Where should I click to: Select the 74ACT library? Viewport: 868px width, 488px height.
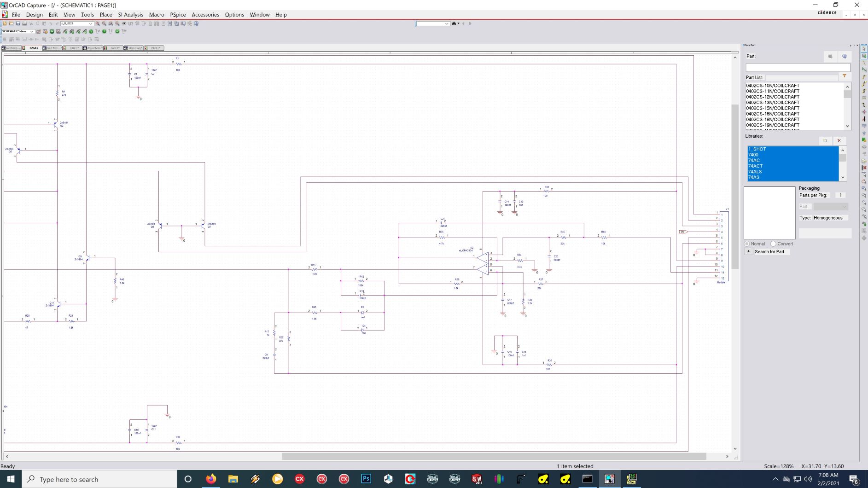[x=792, y=166]
